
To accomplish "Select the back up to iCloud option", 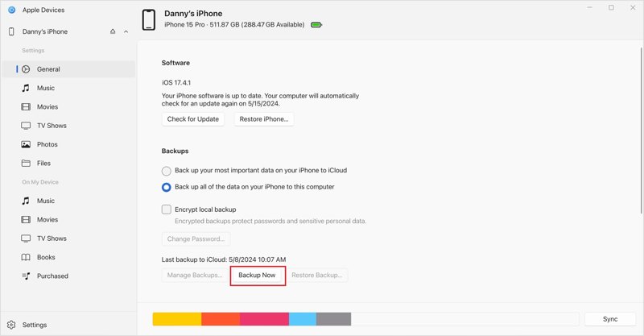I will [167, 171].
